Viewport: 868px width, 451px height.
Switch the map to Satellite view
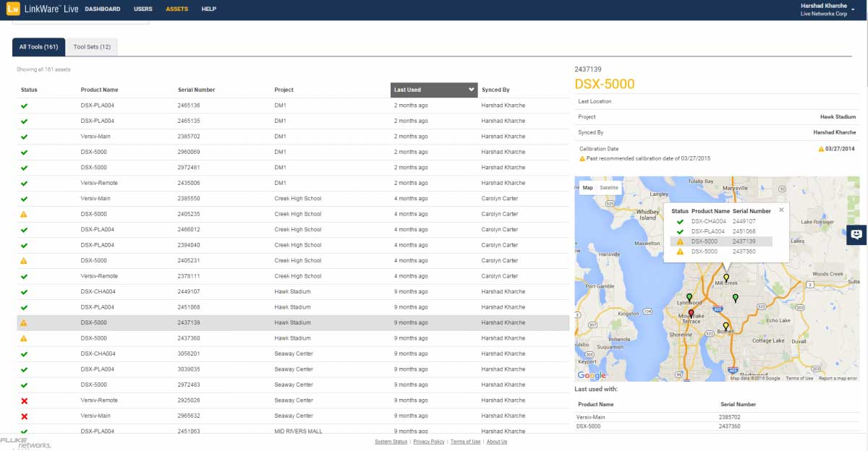tap(609, 188)
